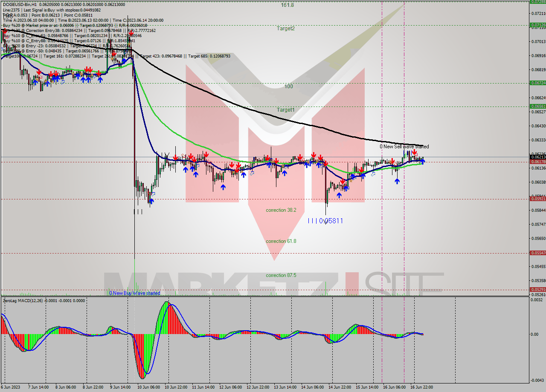The height and width of the screenshot is (392, 546).
Task: Click the red sell arrow under 'New Sell wave started'
Action: [414, 152]
